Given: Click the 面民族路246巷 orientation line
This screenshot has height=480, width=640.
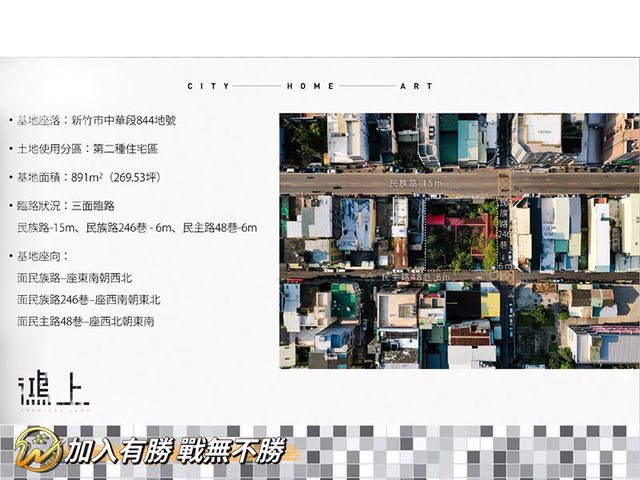Looking at the screenshot, I should click(88, 299).
